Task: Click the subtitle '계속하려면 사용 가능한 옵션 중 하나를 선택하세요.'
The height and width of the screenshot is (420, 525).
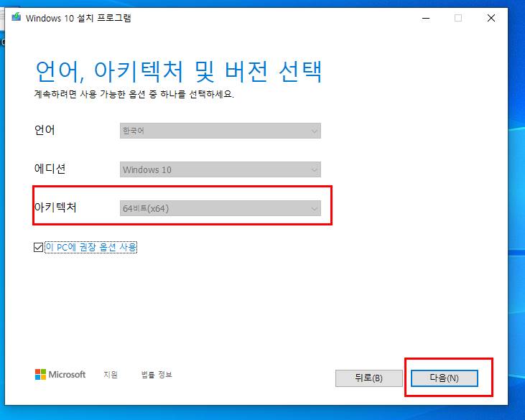Action: coord(134,94)
